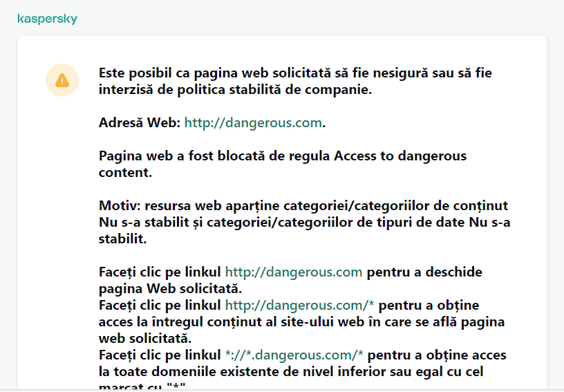The height and width of the screenshot is (392, 564).
Task: Click the *://*.dangerous.com/* link for all subdomains
Action: (x=294, y=355)
